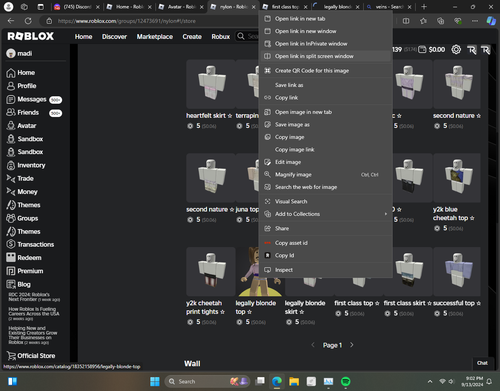The height and width of the screenshot is (391, 500).
Task: Open first class skirt item link
Action: click(407, 303)
